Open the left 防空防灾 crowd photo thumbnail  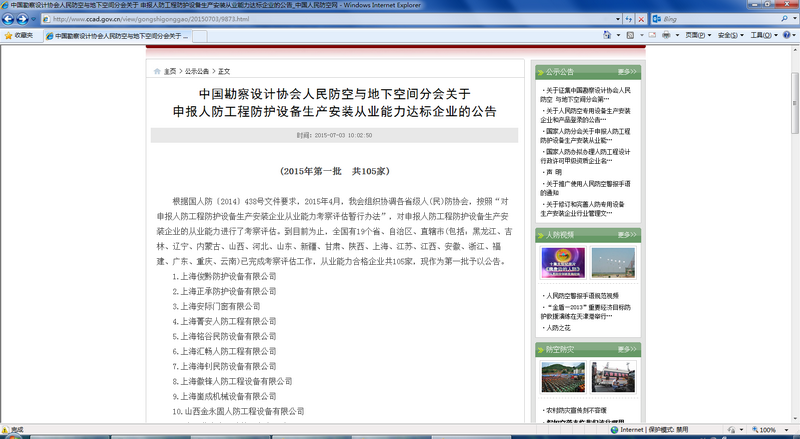(x=563, y=377)
